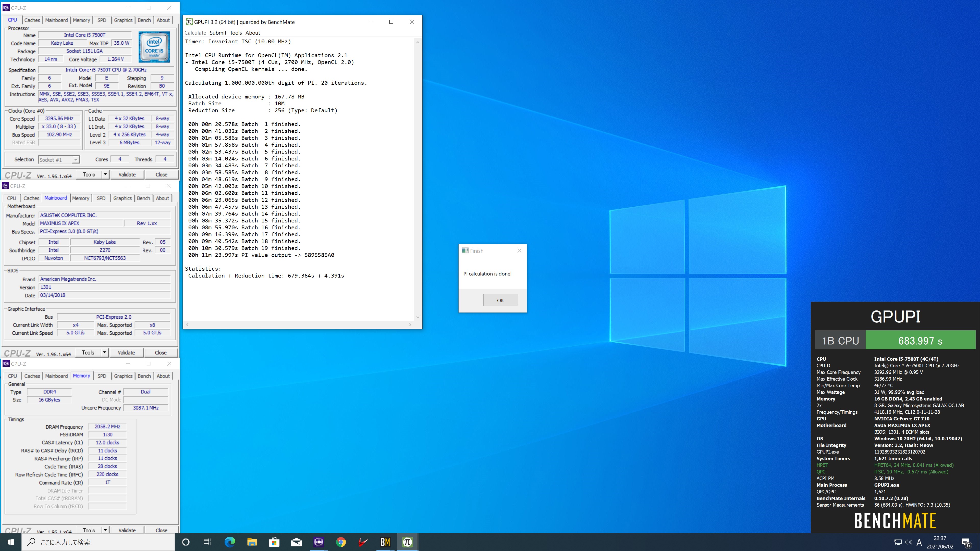Open the Tools menu in GPUPI
The image size is (980, 551).
click(236, 33)
